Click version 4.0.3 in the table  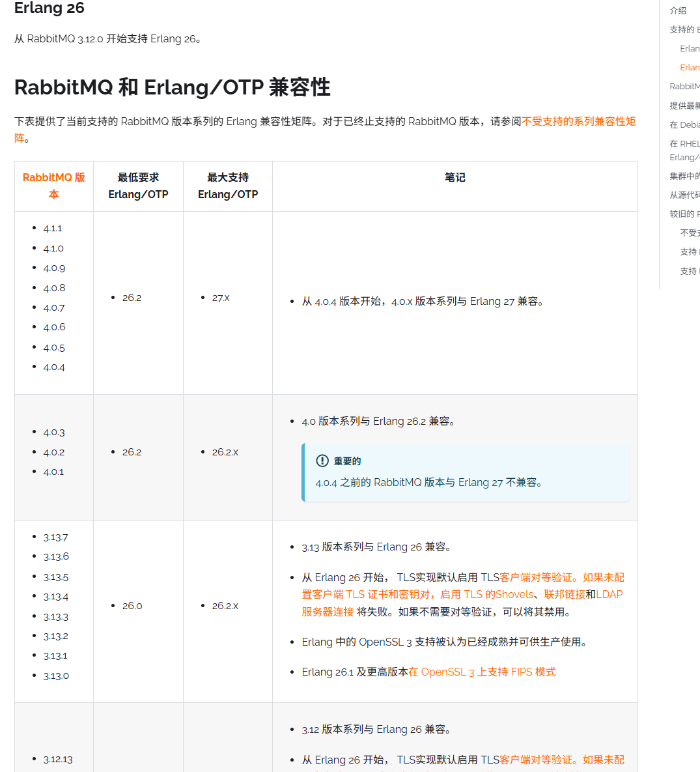pos(54,433)
